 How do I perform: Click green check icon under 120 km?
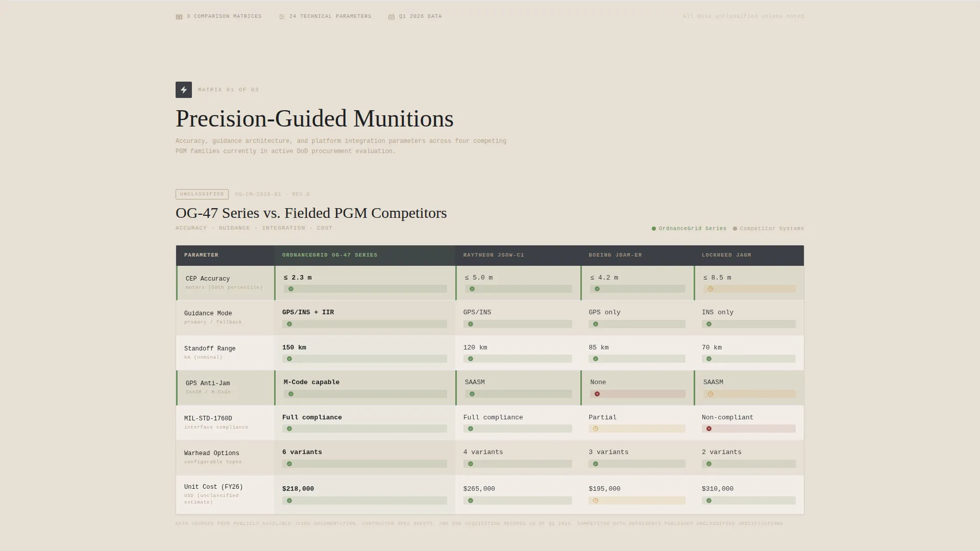[471, 359]
